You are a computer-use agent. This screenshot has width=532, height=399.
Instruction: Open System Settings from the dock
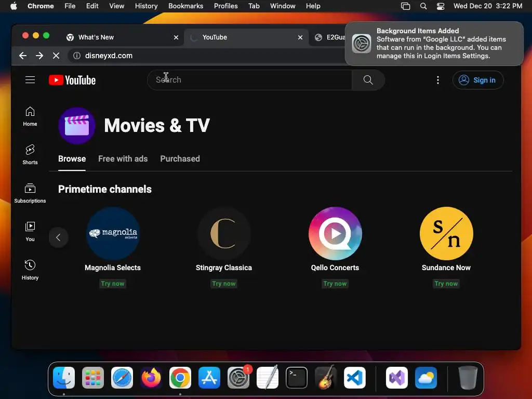(x=238, y=378)
